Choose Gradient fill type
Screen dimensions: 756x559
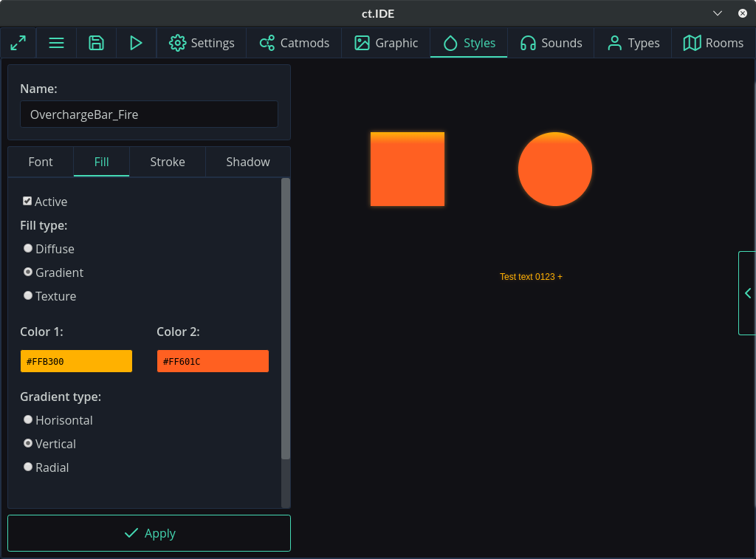coord(28,272)
